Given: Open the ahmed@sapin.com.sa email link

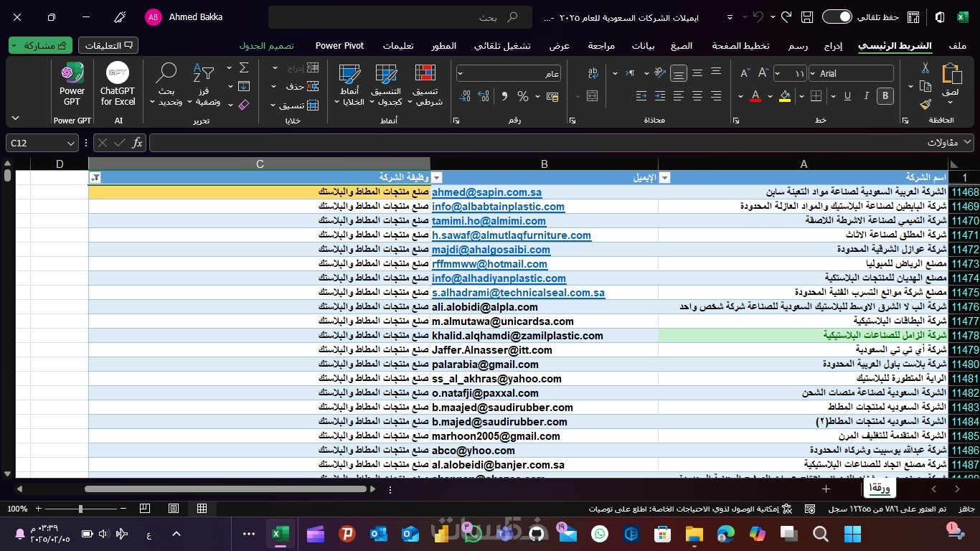Looking at the screenshot, I should click(x=486, y=192).
